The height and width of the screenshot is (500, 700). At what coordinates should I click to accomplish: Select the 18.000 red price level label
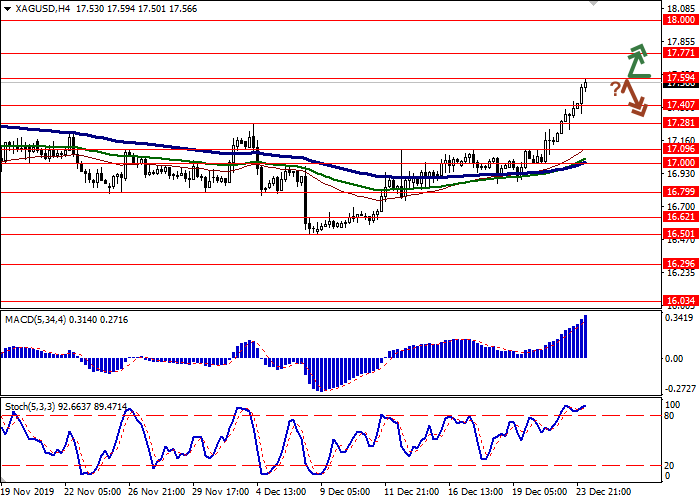[680, 19]
